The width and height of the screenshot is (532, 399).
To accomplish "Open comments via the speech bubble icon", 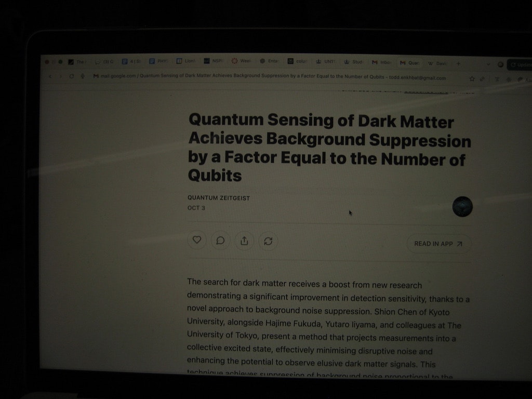I will 220,240.
